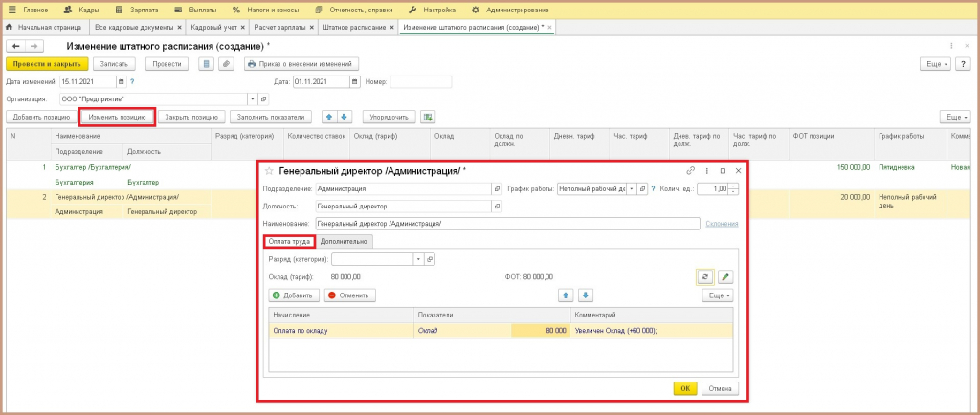
Task: Click Заполнить показатели button
Action: [271, 117]
